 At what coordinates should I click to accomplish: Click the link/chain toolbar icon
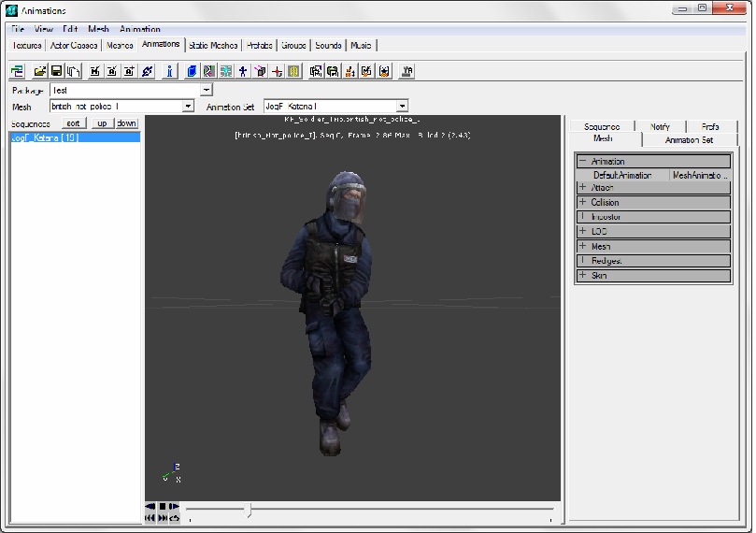pos(146,70)
